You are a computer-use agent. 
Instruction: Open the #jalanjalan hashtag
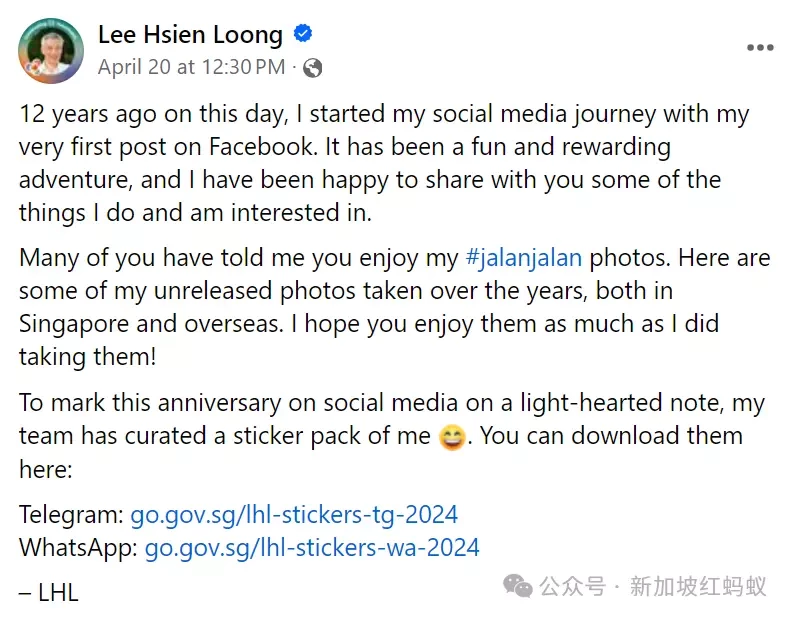click(523, 258)
